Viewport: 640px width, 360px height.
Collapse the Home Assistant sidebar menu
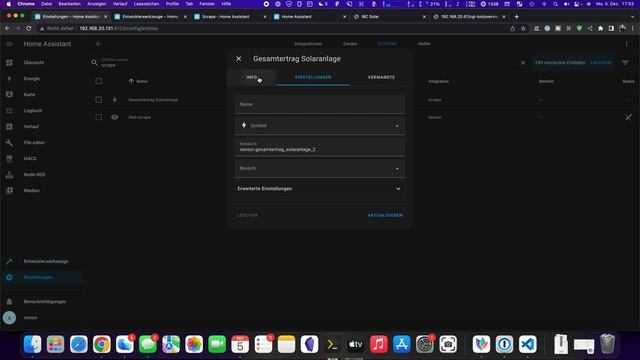tap(9, 44)
